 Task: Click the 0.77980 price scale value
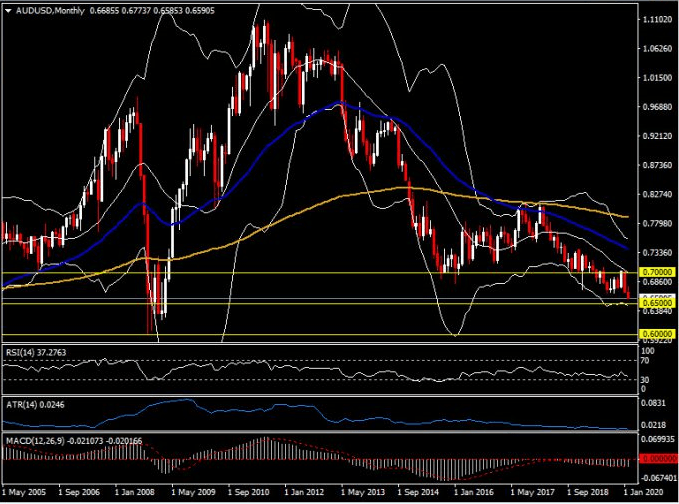point(657,223)
